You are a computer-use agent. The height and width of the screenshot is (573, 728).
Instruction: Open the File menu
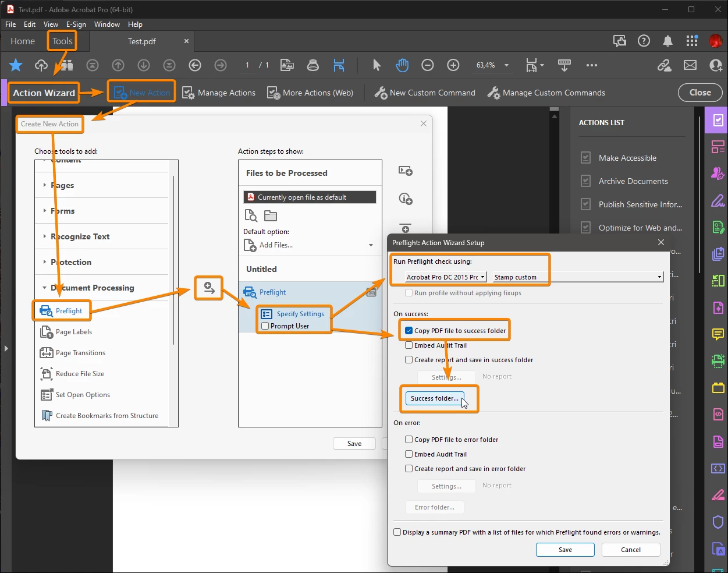coord(10,24)
